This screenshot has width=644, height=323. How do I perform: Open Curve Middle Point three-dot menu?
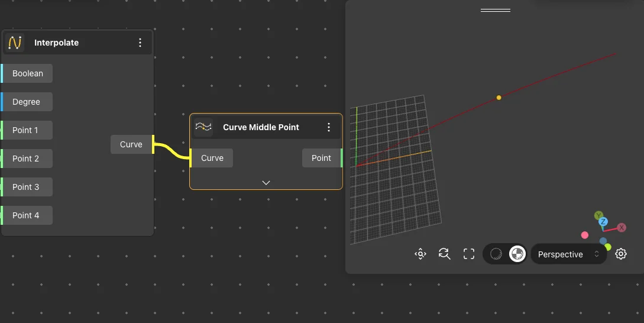[x=329, y=127]
